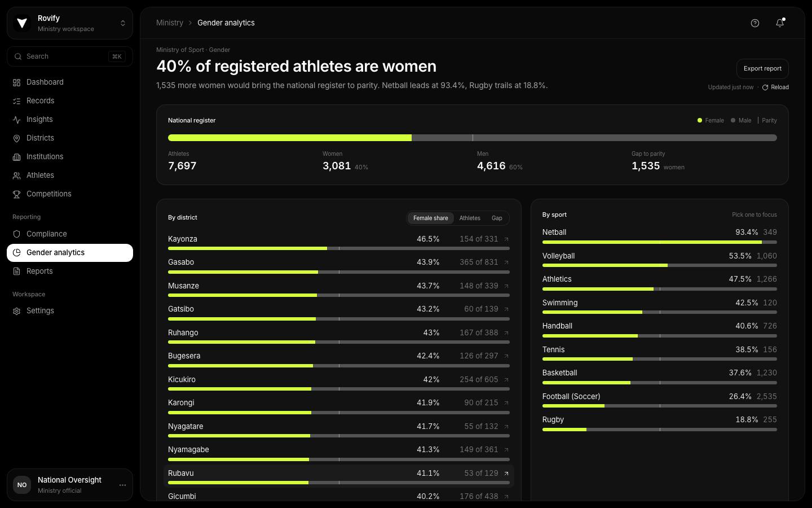Screen dimensions: 812x508
Task: Open Kayonza district arrow icon
Action: (x=506, y=239)
